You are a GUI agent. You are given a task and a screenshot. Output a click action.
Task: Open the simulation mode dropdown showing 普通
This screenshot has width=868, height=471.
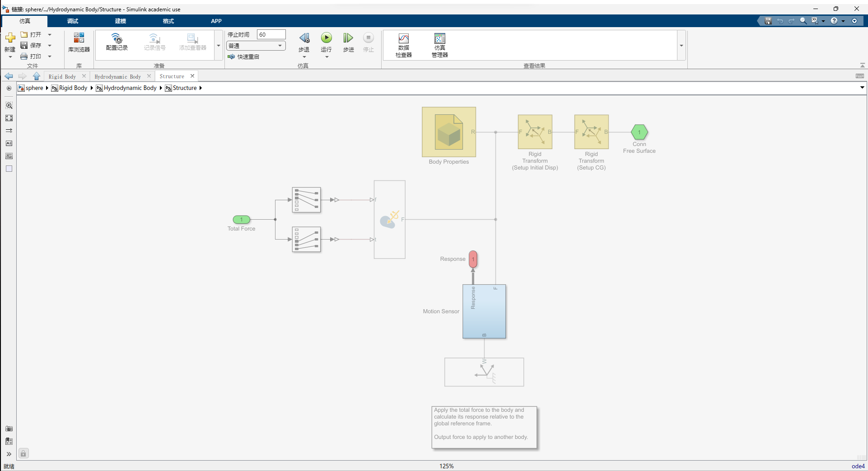256,46
